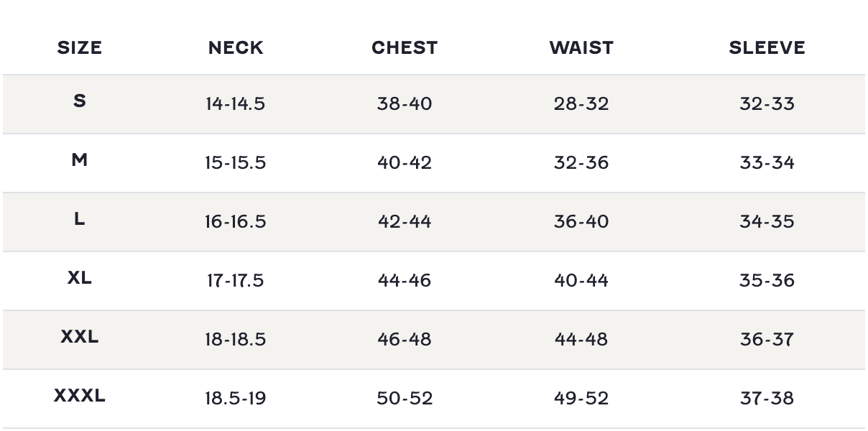The image size is (868, 431).
Task: Click sleeve measurement 32-33
Action: pos(767,104)
